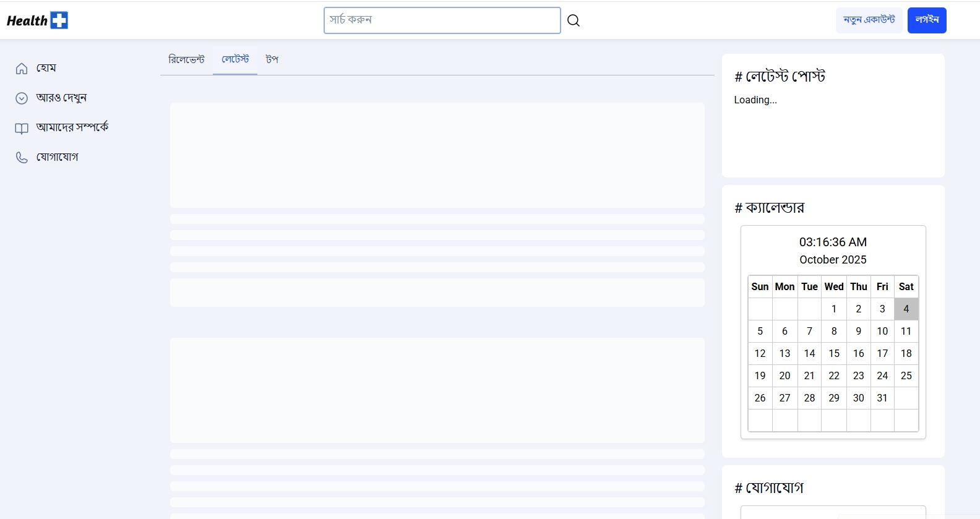The image size is (980, 519).
Task: Open the হোম sidebar link
Action: (46, 68)
